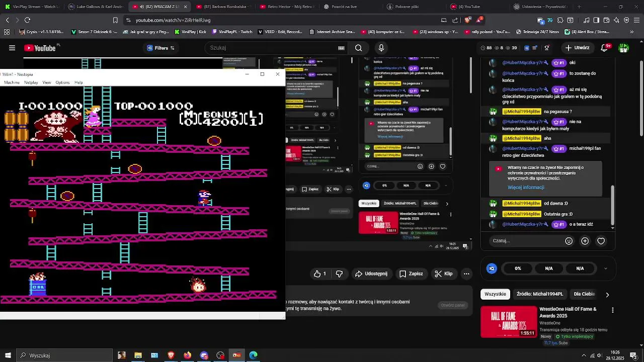Open more actions menu beside Klip
Image resolution: width=644 pixels, height=362 pixels.
pos(466,274)
